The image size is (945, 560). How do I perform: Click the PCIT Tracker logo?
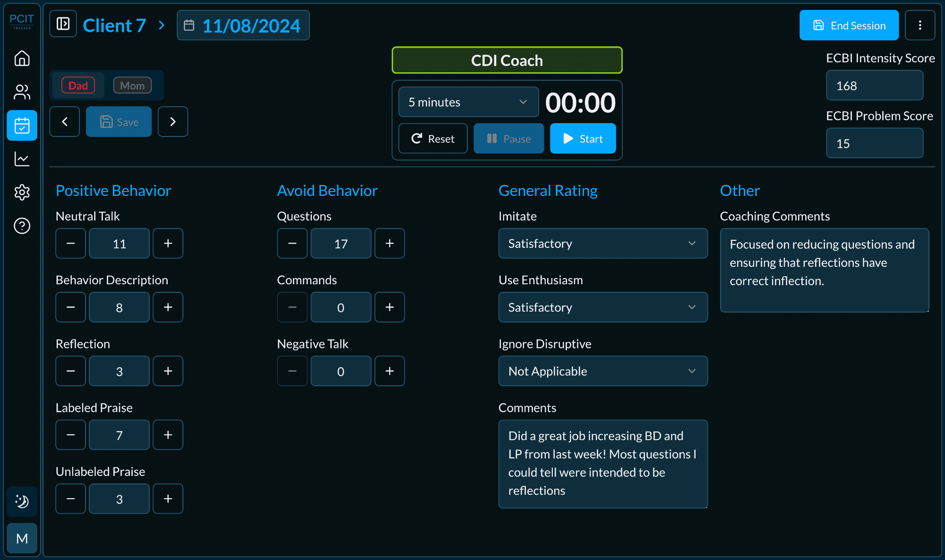(22, 21)
